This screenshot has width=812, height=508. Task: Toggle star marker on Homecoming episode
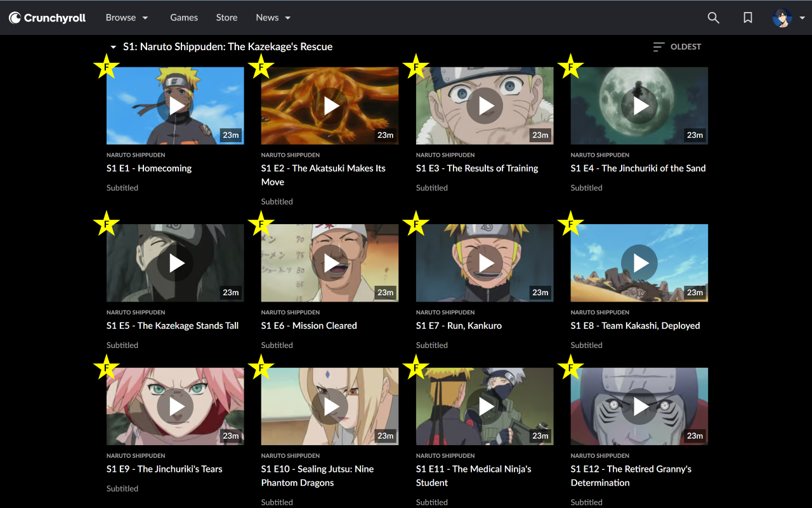click(x=107, y=66)
